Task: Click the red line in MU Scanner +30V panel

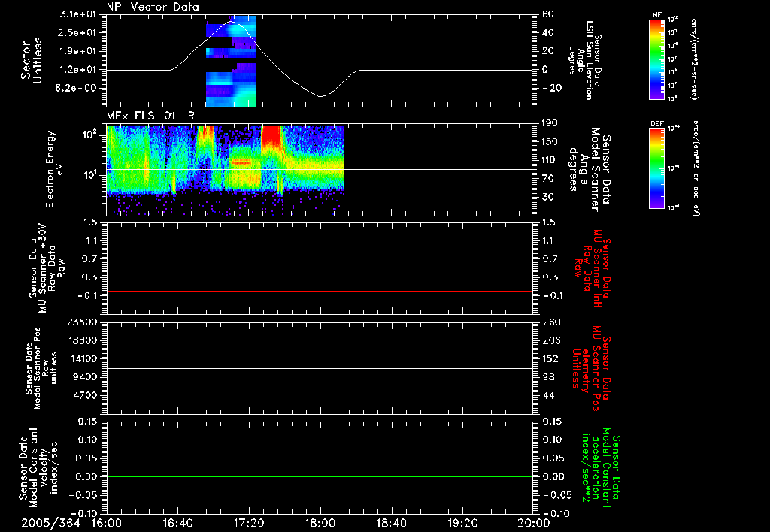Action: tap(319, 291)
